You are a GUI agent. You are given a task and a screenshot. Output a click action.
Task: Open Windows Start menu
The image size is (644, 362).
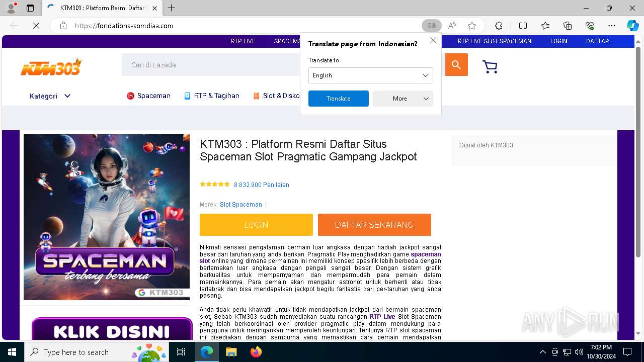tap(12, 352)
